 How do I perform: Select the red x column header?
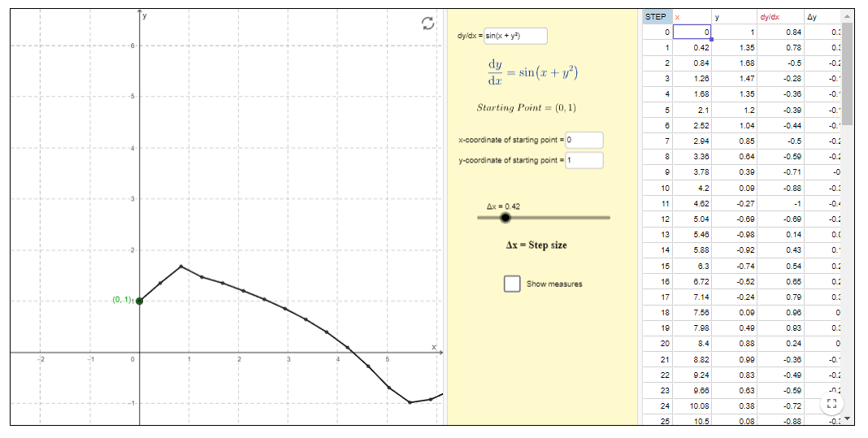692,16
